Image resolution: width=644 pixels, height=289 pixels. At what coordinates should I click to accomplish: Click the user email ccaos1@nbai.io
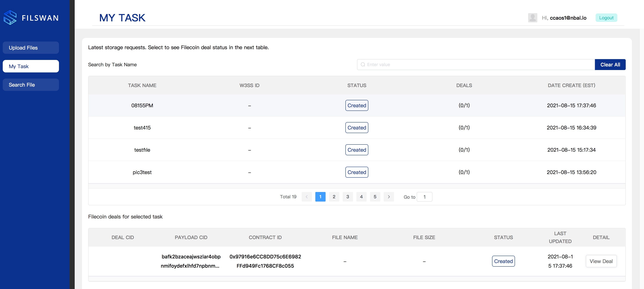[568, 18]
